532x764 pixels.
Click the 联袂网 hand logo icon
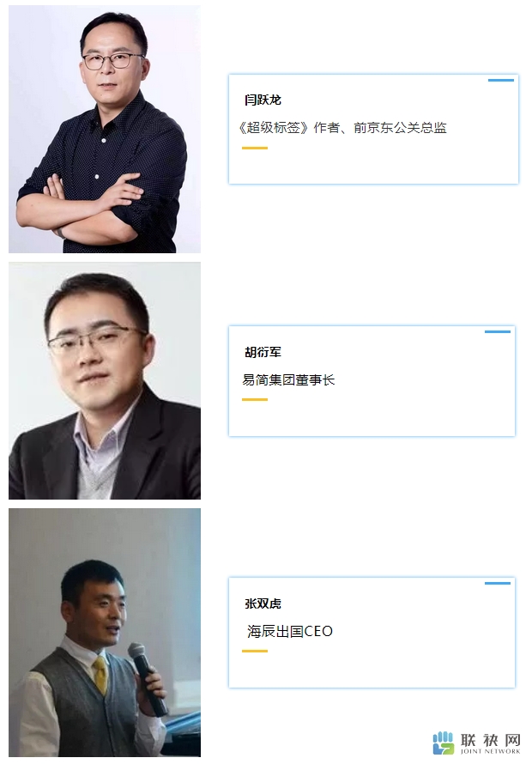point(443,743)
